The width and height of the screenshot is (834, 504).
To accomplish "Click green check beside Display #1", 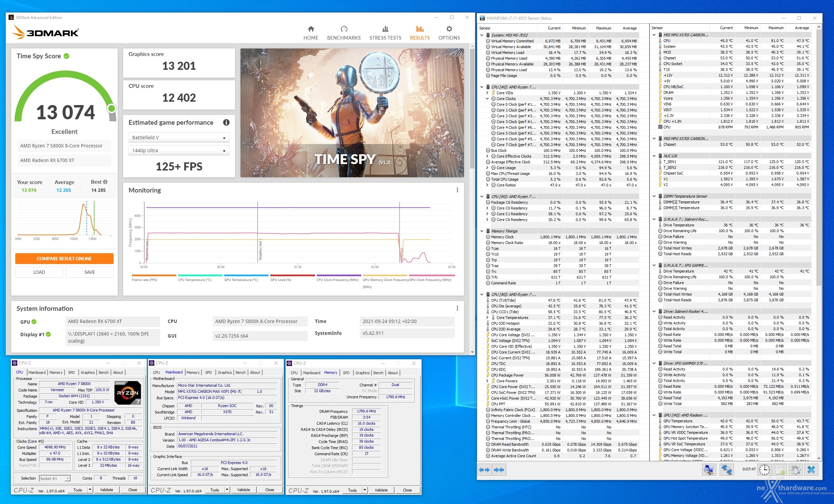I will coord(49,334).
